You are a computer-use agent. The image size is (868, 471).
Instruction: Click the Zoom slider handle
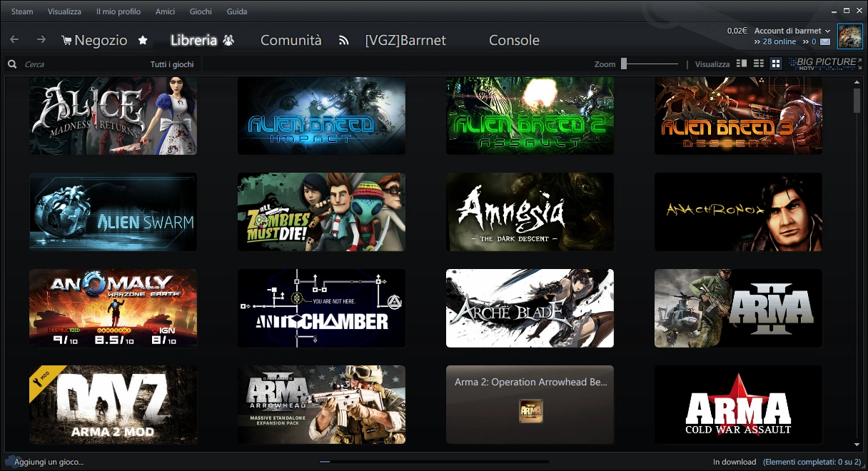624,64
